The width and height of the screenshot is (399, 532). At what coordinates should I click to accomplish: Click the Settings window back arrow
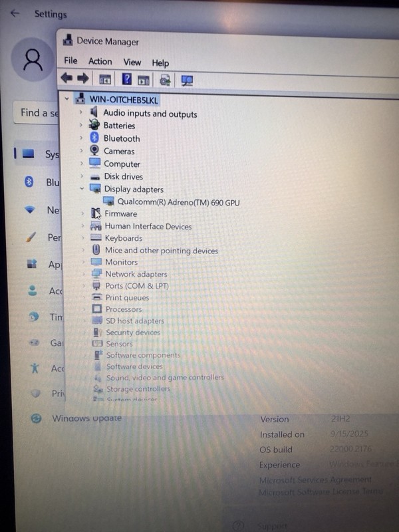pos(15,13)
